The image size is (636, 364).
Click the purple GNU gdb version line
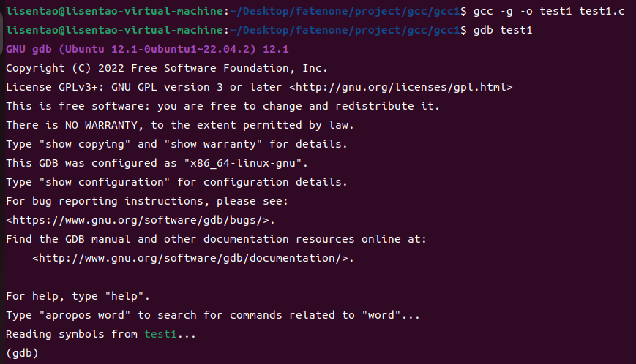tap(147, 50)
